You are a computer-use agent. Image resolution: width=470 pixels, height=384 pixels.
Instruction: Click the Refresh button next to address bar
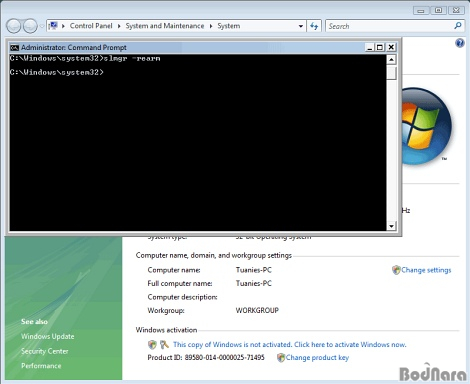click(x=314, y=26)
